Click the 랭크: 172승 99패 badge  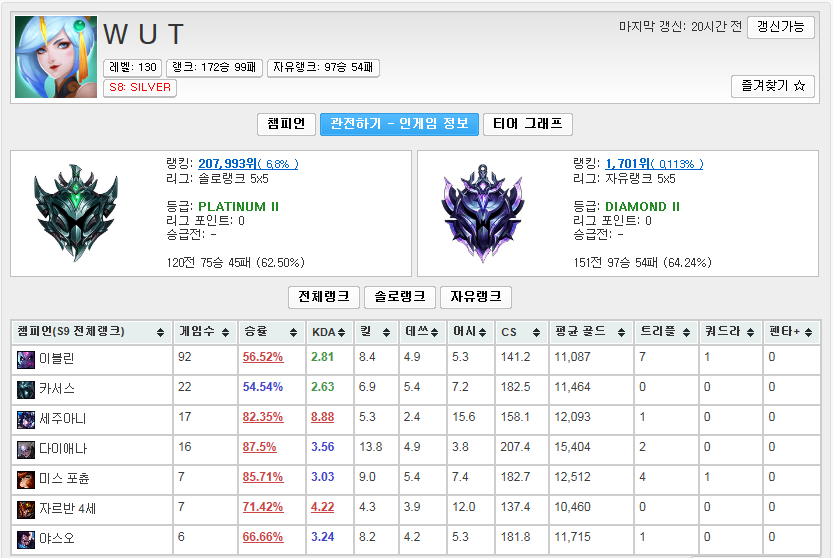pyautogui.click(x=215, y=67)
